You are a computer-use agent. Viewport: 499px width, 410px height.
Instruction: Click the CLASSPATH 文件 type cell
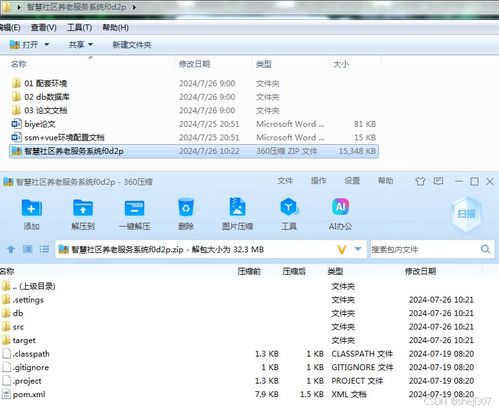point(362,354)
